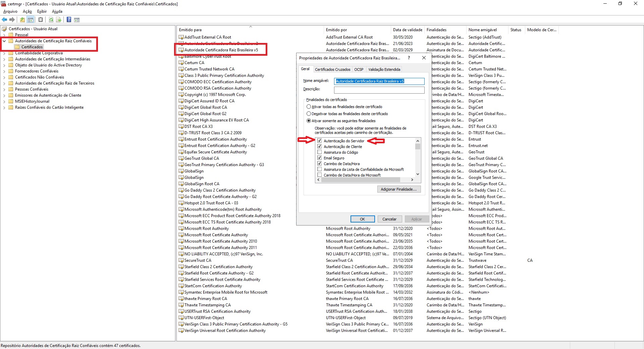Refresh the certificate list via toolbar icon
644x349 pixels.
tap(51, 20)
